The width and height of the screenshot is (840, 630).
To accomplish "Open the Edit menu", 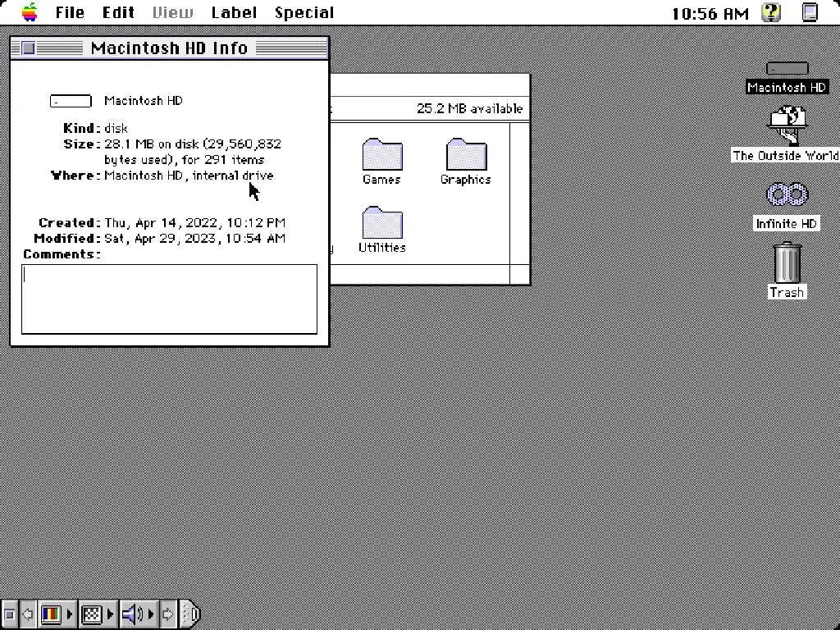I will 118,12.
